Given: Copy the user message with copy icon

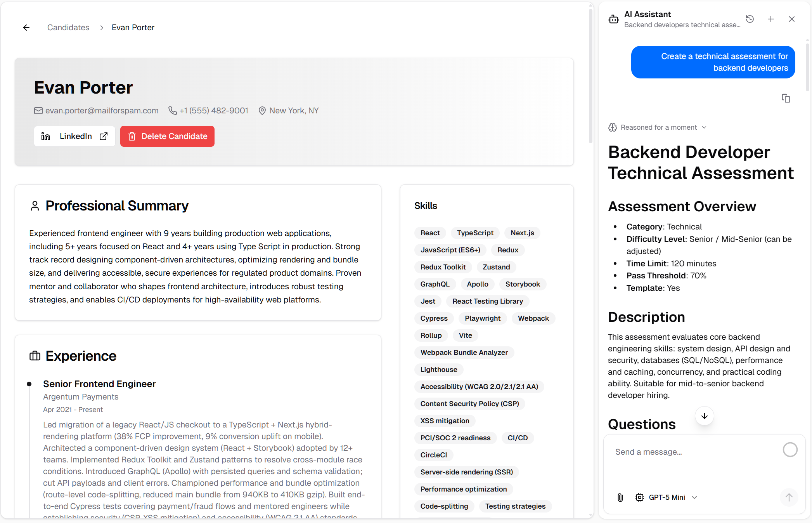Looking at the screenshot, I should click(x=786, y=98).
